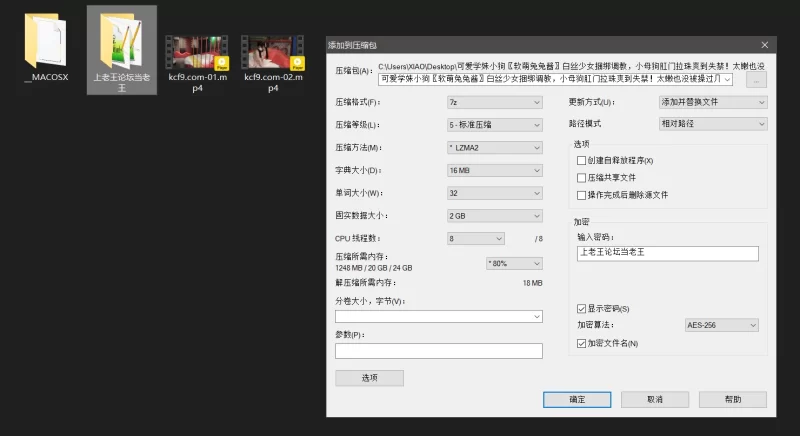Close the 添加到压缩包 dialog
800x436 pixels.
tap(765, 45)
